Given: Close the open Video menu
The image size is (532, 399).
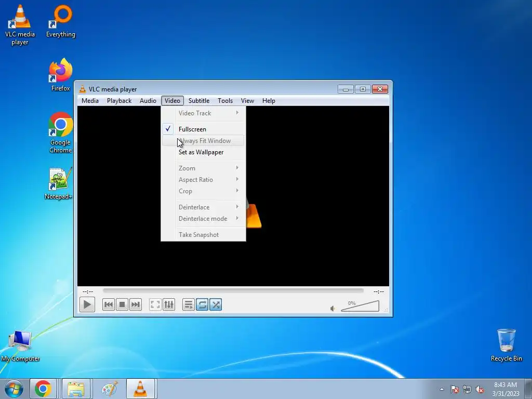Looking at the screenshot, I should click(x=172, y=101).
